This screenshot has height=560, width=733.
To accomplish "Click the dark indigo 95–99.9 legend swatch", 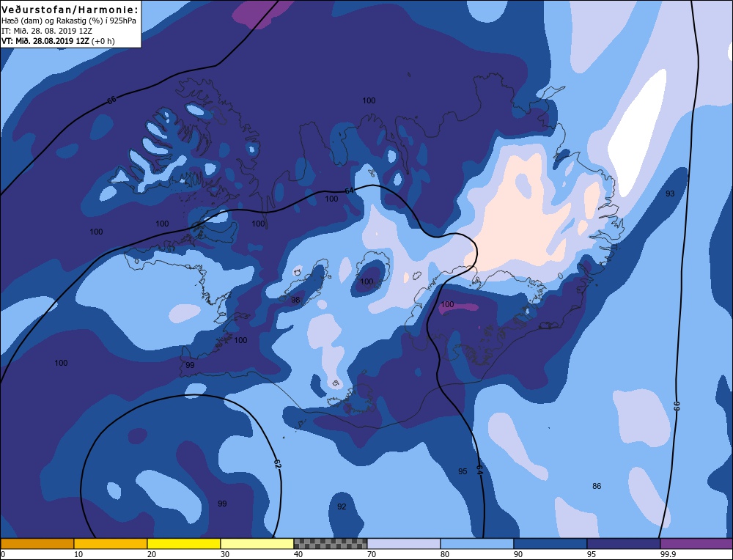I will pyautogui.click(x=624, y=544).
